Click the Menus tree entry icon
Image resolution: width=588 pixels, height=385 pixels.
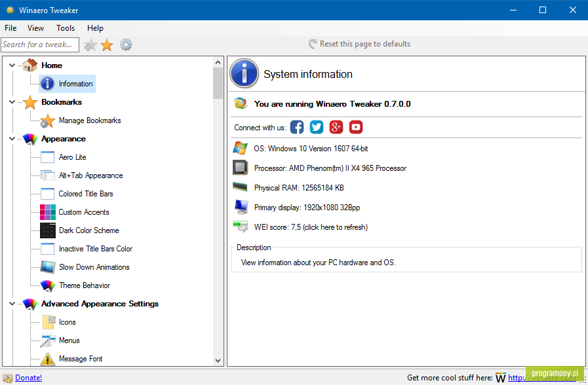pos(48,340)
